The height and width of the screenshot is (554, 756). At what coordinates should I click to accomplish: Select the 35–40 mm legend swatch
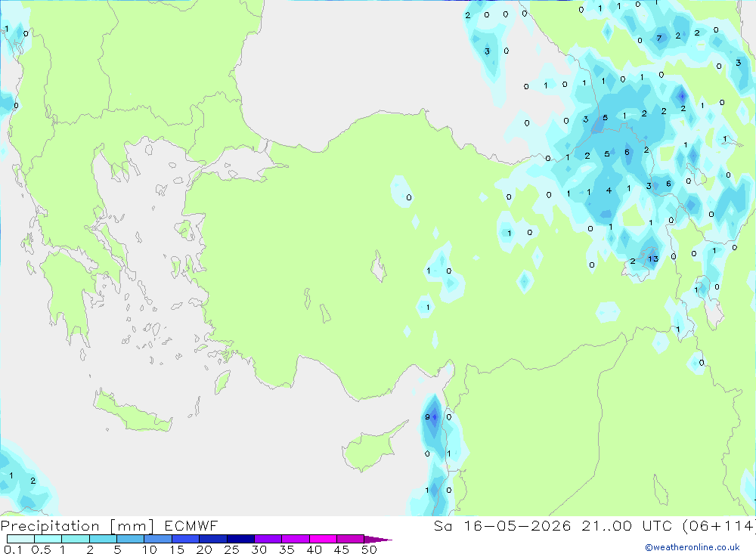pos(295,539)
